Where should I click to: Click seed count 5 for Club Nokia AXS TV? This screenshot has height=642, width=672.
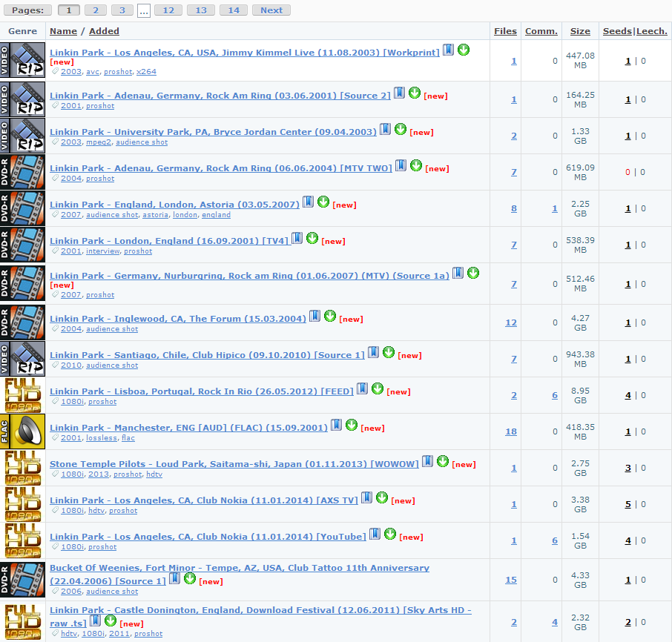point(627,504)
